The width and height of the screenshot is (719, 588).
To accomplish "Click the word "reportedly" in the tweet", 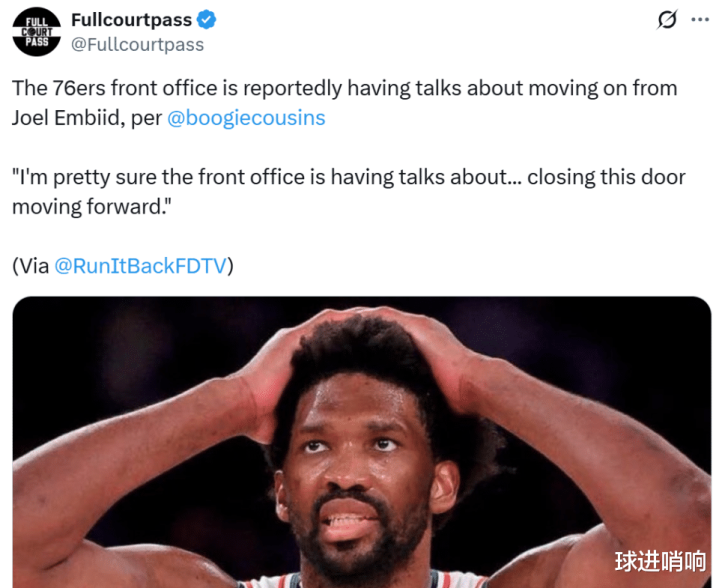I will (292, 88).
